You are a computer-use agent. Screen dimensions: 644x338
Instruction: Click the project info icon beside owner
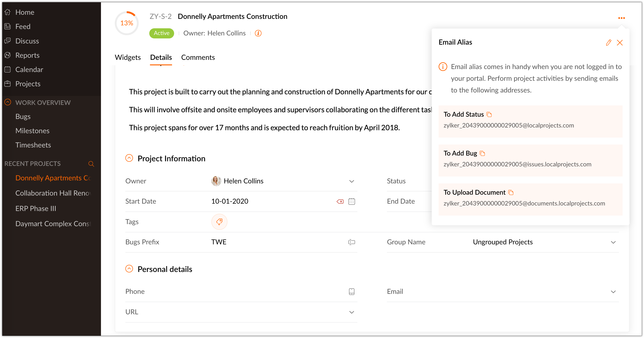[x=258, y=33]
